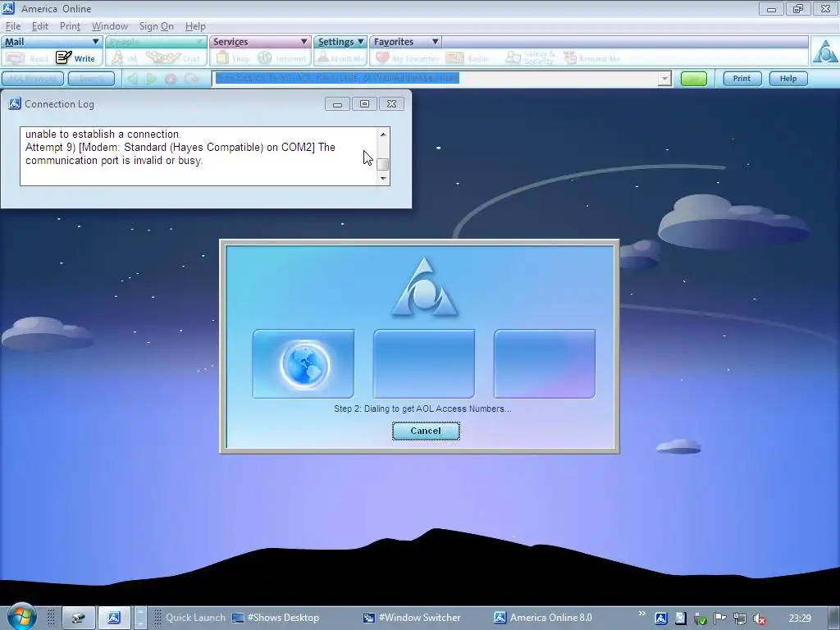The width and height of the screenshot is (840, 630).
Task: Click the America Online 8.0 quick launch item
Action: pos(543,618)
